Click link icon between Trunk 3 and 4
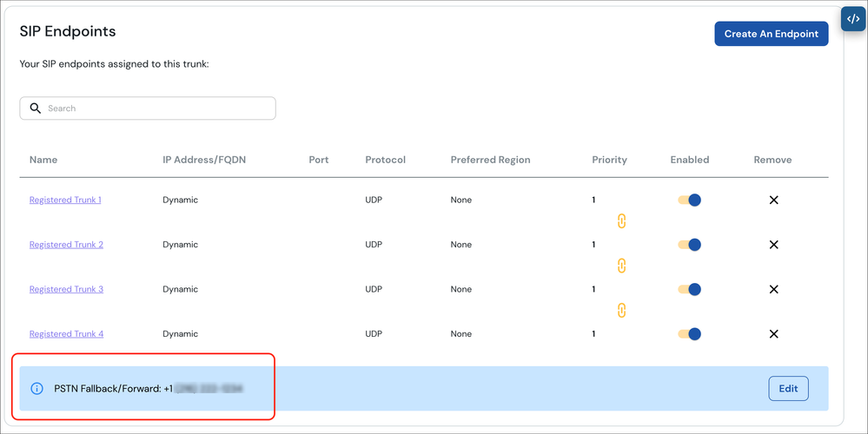This screenshot has width=868, height=434. pos(621,310)
